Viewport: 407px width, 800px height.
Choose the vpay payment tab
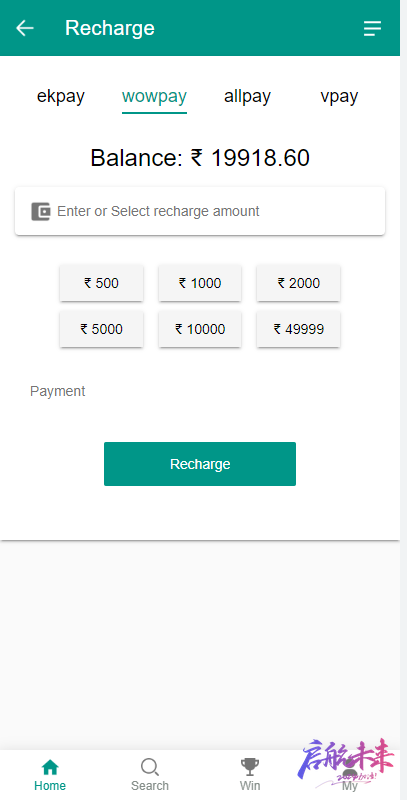tap(339, 96)
